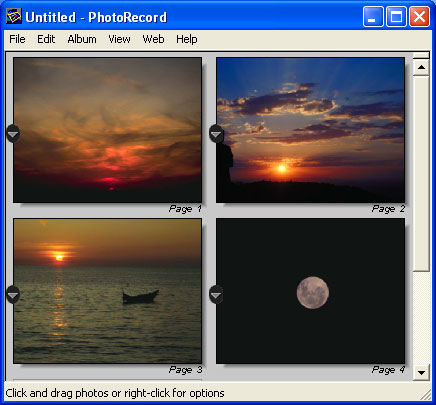This screenshot has height=405, width=436.
Task: Open the Help menu
Action: click(x=187, y=39)
